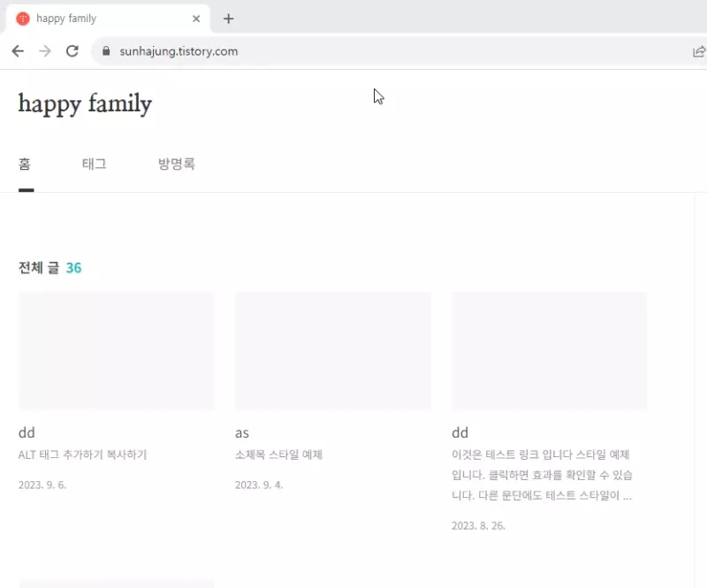Screen dimensions: 707x588
Task: Open the post titled as
Action: (242, 432)
